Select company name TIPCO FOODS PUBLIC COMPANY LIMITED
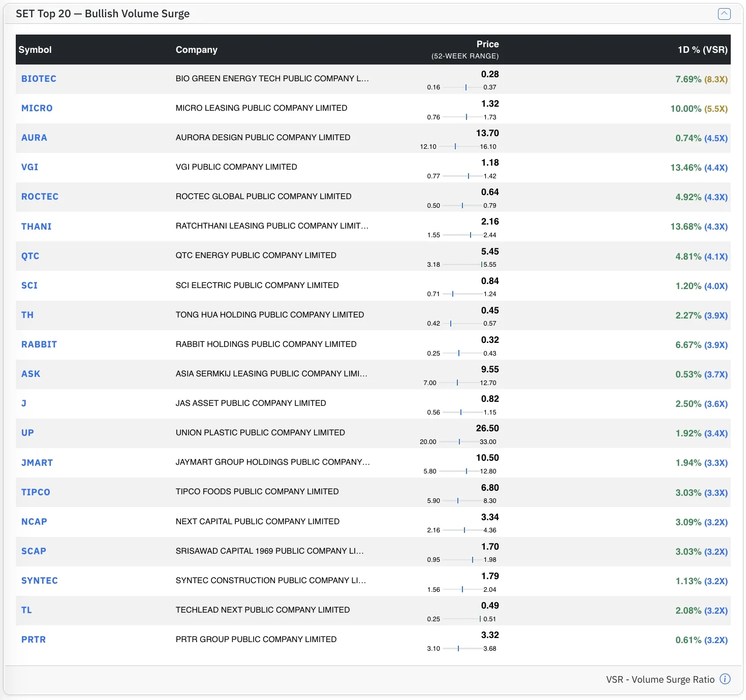The width and height of the screenshot is (746, 700). [257, 492]
